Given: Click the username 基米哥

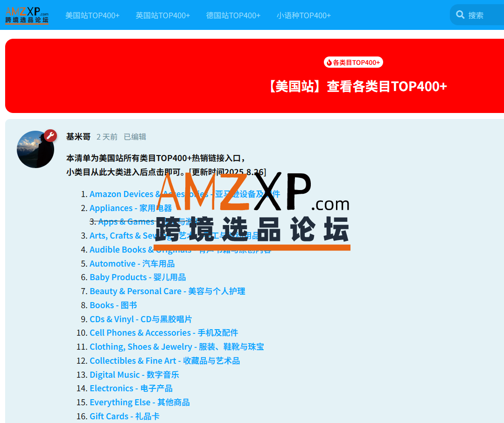Looking at the screenshot, I should tap(78, 137).
